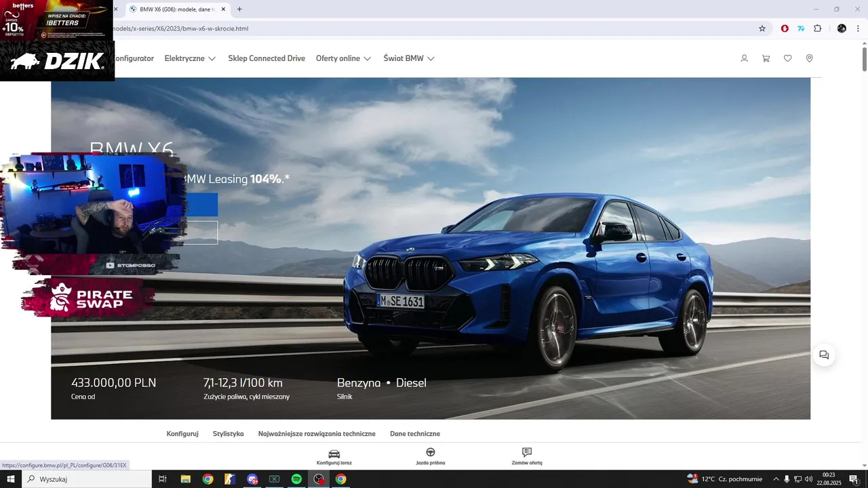Viewport: 868px width, 488px height.
Task: Open the BMW account profile icon
Action: [744, 58]
